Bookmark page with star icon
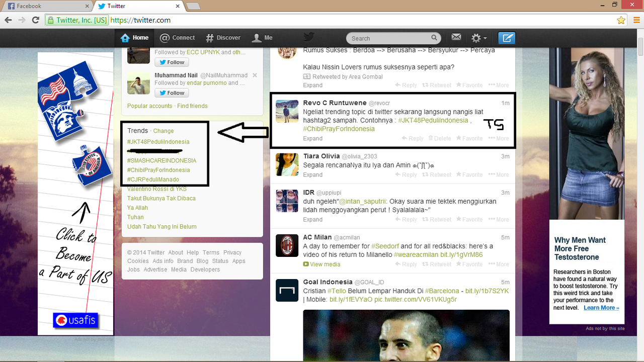 tap(621, 20)
